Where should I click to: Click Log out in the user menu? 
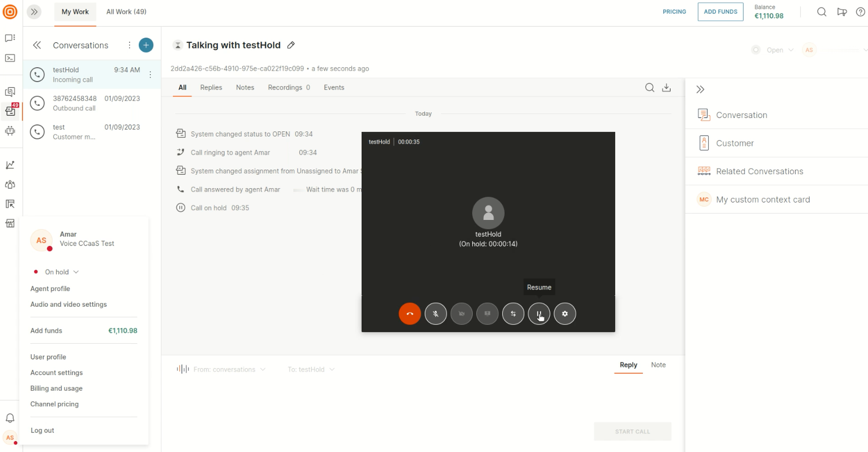click(x=42, y=431)
